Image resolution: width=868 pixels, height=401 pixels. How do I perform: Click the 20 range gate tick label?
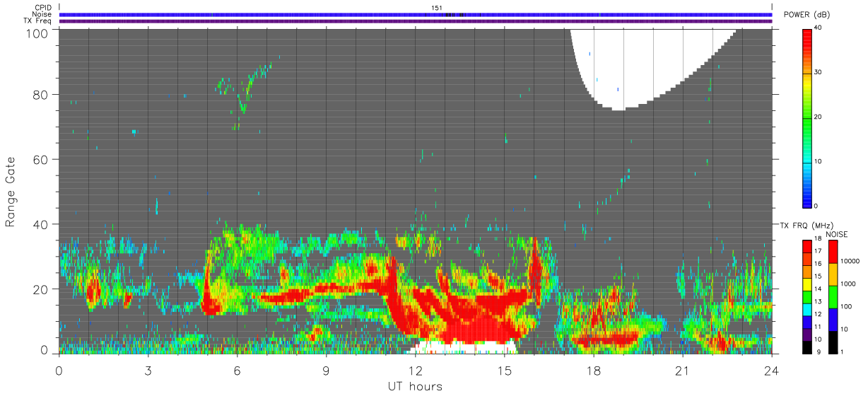(41, 289)
